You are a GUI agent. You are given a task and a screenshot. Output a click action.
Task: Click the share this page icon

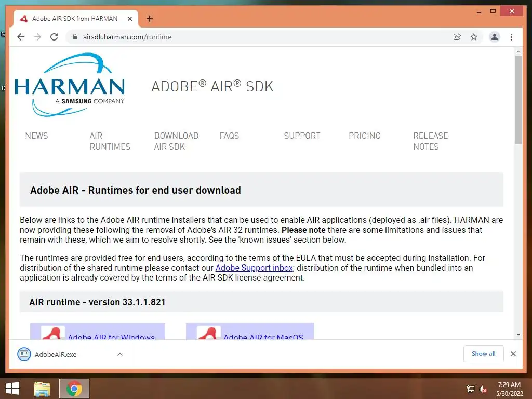click(x=457, y=37)
